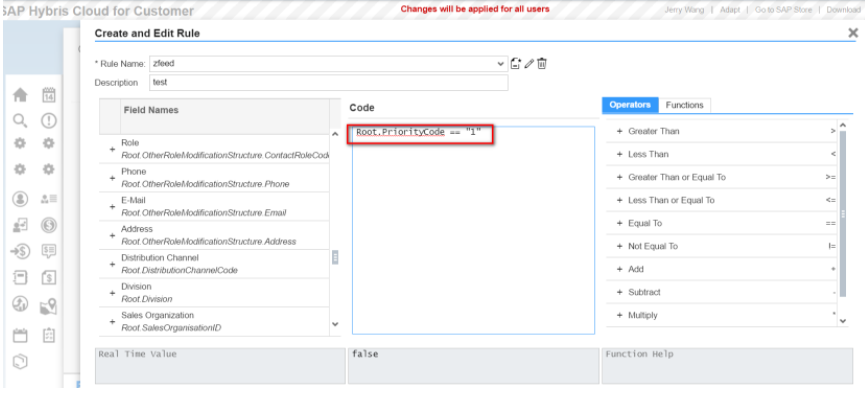Image resolution: width=865 pixels, height=406 pixels.
Task: Open the box package icon in sidebar
Action: point(20,362)
